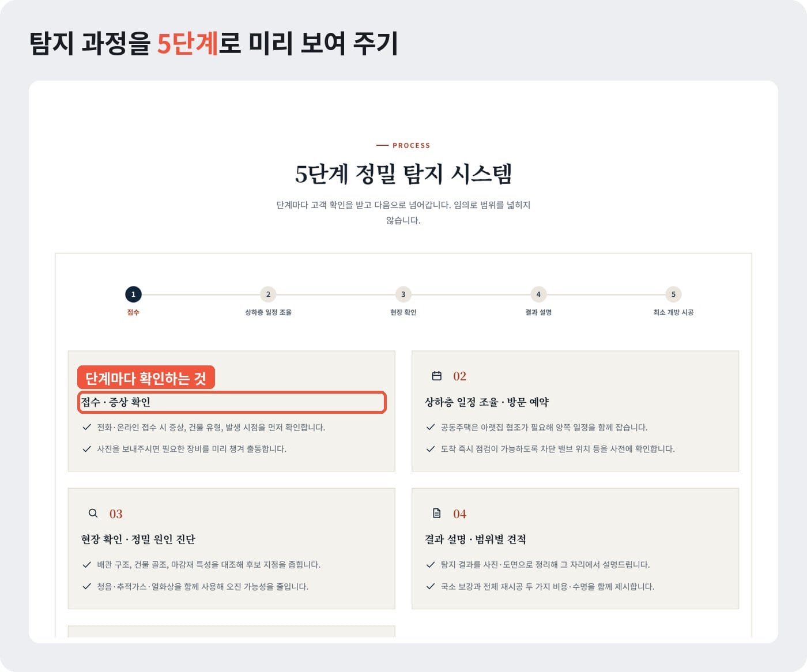Click magnifier icon in card 03
The height and width of the screenshot is (672, 807).
[93, 513]
